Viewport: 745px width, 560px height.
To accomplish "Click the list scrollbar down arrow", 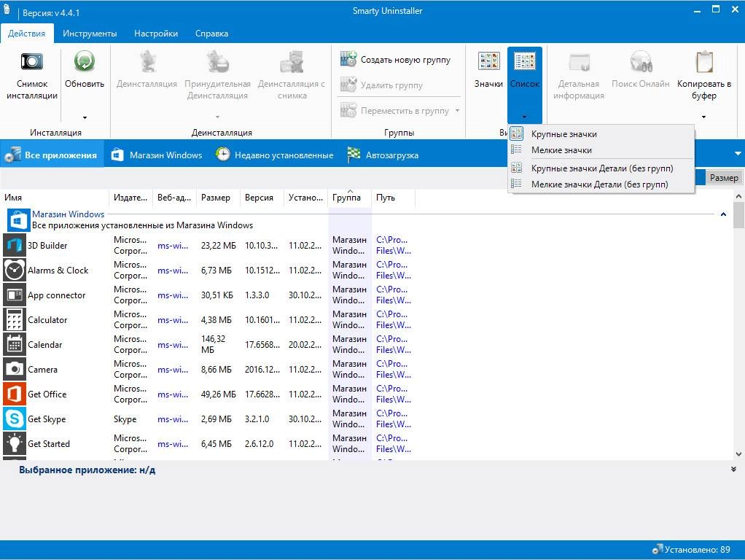I will pos(738,454).
